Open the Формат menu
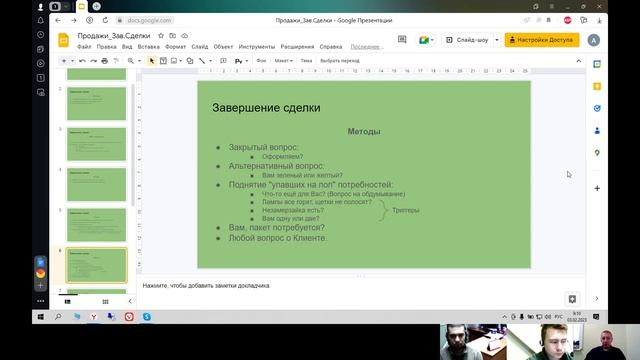The image size is (640, 360). coord(176,47)
